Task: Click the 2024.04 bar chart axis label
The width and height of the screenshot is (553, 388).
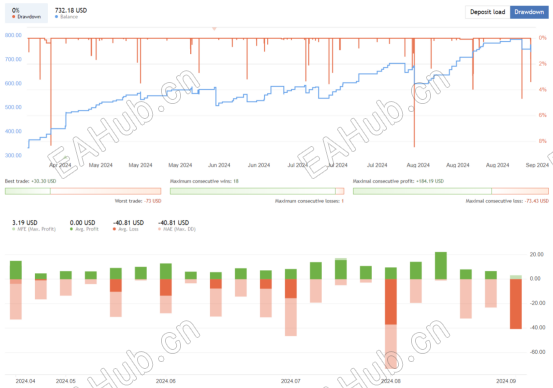Action: 25,381
